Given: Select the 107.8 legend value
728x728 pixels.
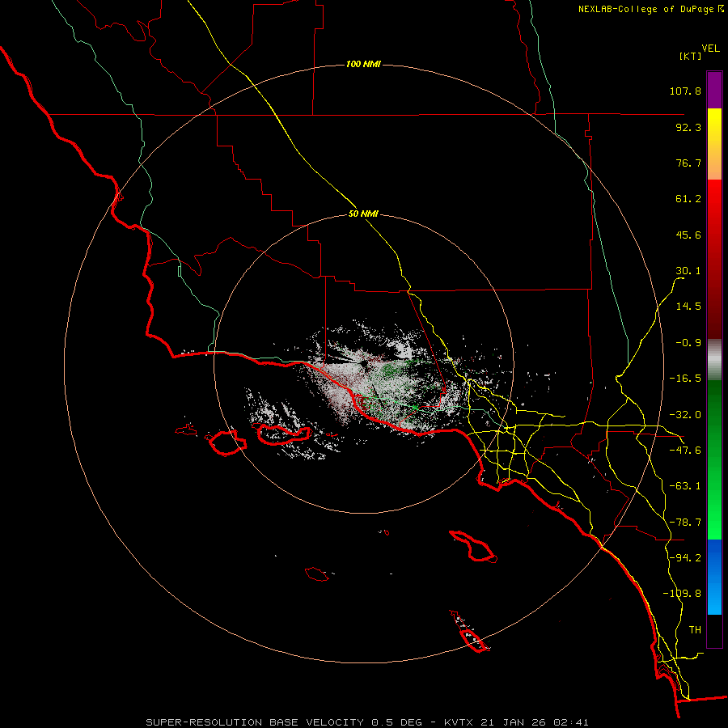Looking at the screenshot, I should (685, 91).
